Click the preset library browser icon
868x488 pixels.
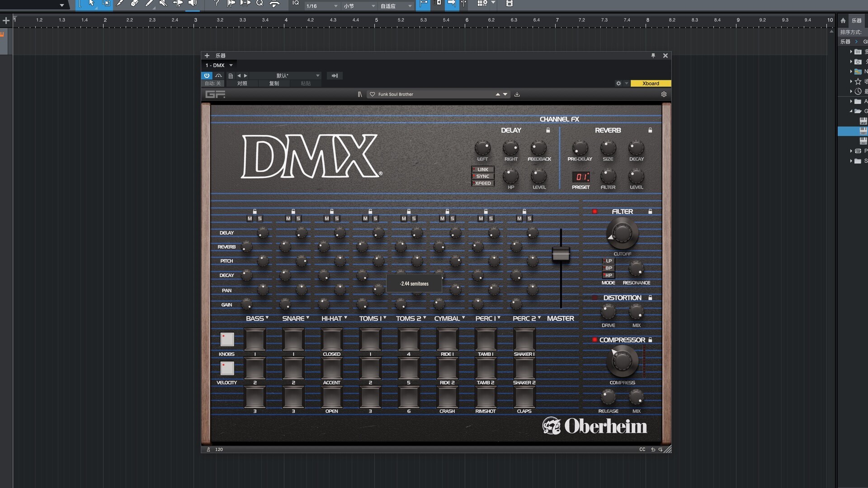[360, 94]
